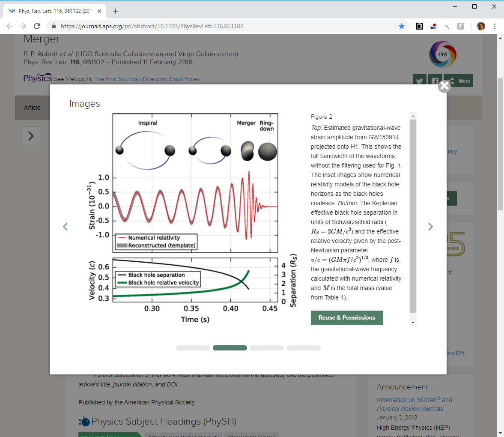Open a new browser tab
The image size is (504, 437).
116,11
